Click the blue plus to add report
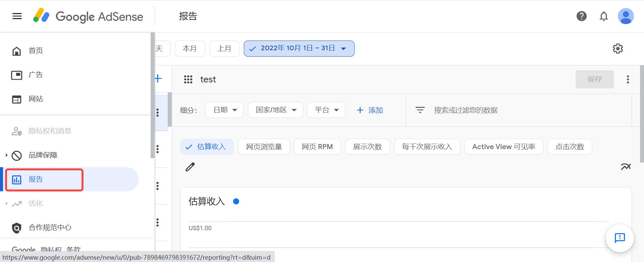 tap(158, 79)
